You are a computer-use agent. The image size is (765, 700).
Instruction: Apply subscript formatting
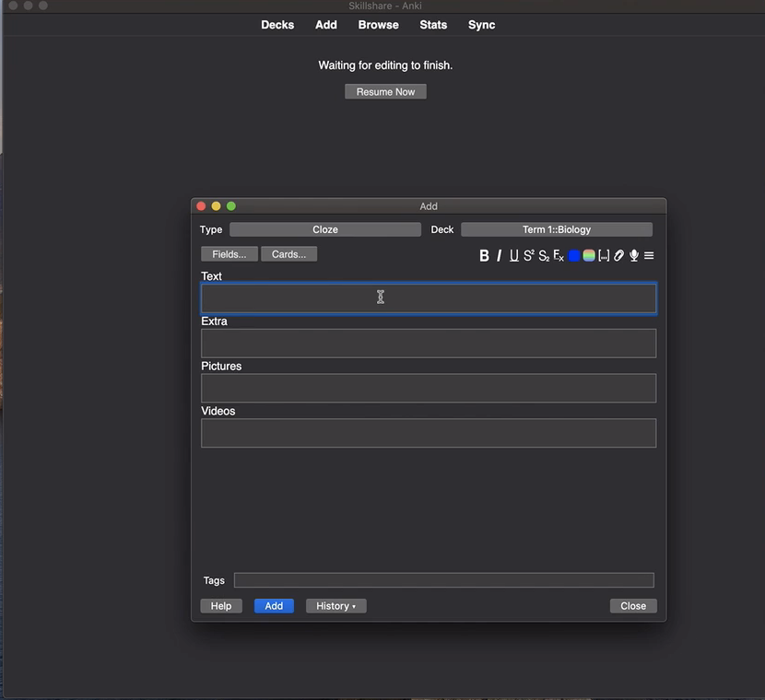(544, 255)
